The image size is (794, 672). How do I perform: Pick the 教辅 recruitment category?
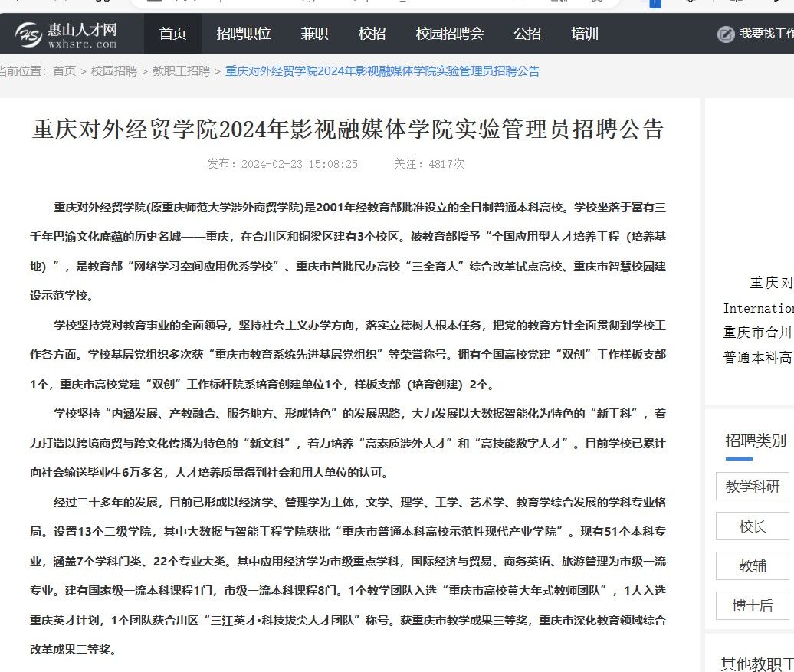tap(753, 566)
